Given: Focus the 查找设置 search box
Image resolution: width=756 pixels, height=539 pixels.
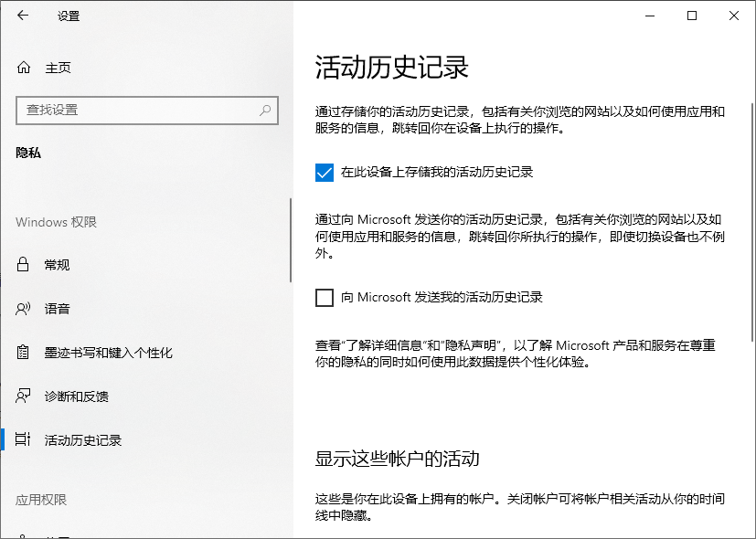Looking at the screenshot, I should coord(147,111).
